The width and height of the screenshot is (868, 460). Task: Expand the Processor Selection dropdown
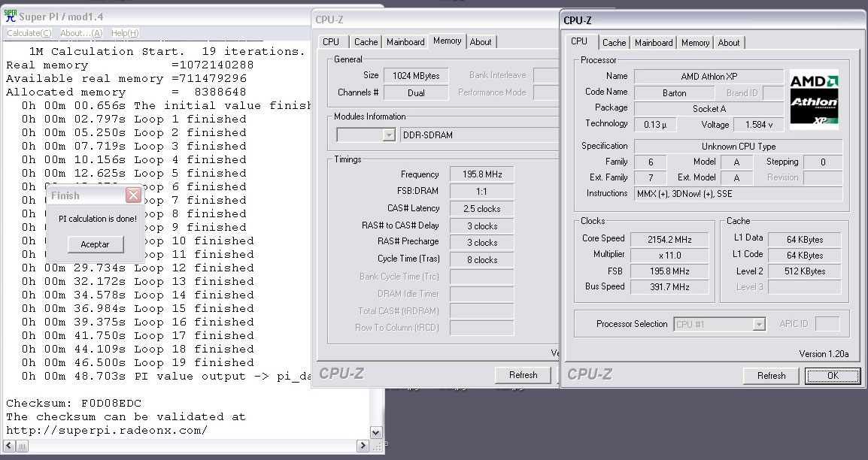tap(759, 325)
